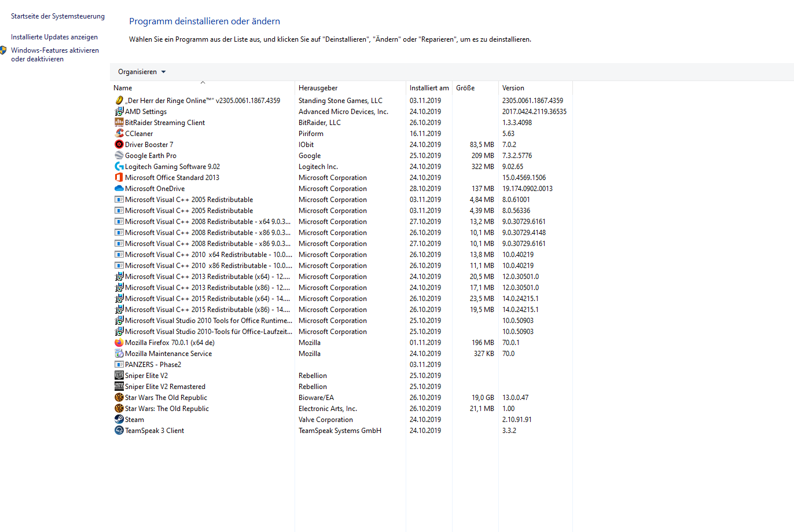Click install date 28.10.2019

pos(425,189)
